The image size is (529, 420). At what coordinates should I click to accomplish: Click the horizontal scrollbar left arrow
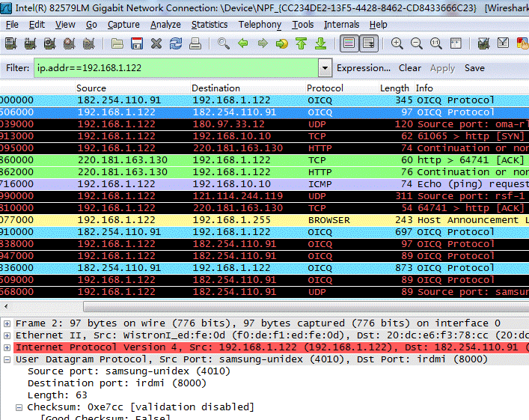[6, 306]
